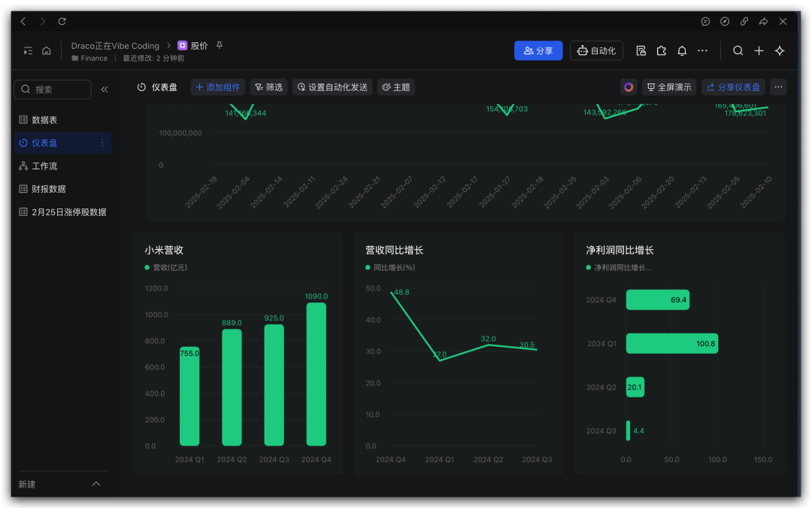
Task: Click the AI sparkle icon at top right
Action: coord(780,51)
